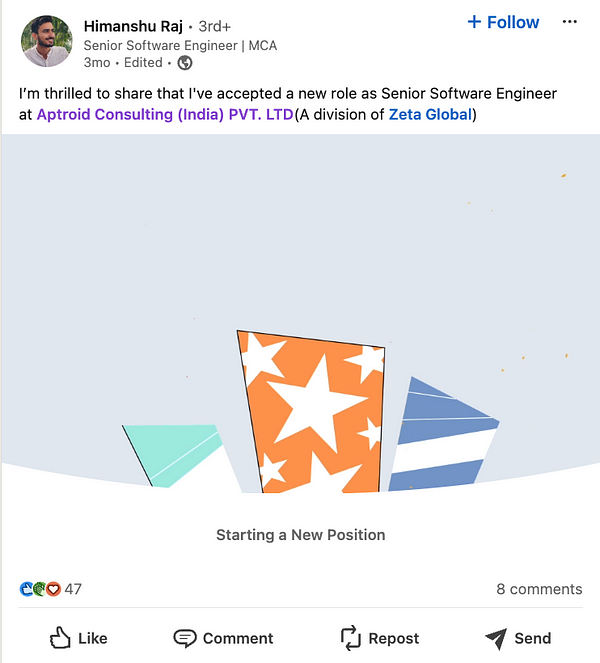Open Himanshu Raj's profile picture

coord(46,42)
